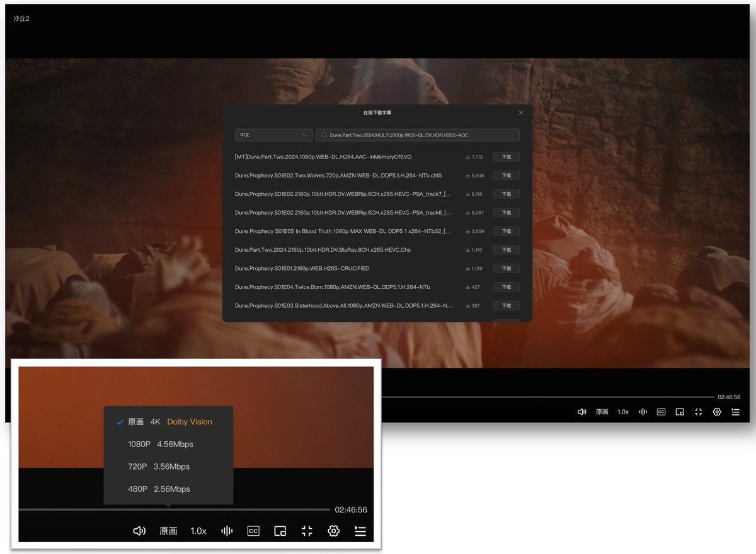Enable picture-in-picture in the main player bar
The height and width of the screenshot is (554, 756).
coord(680,412)
